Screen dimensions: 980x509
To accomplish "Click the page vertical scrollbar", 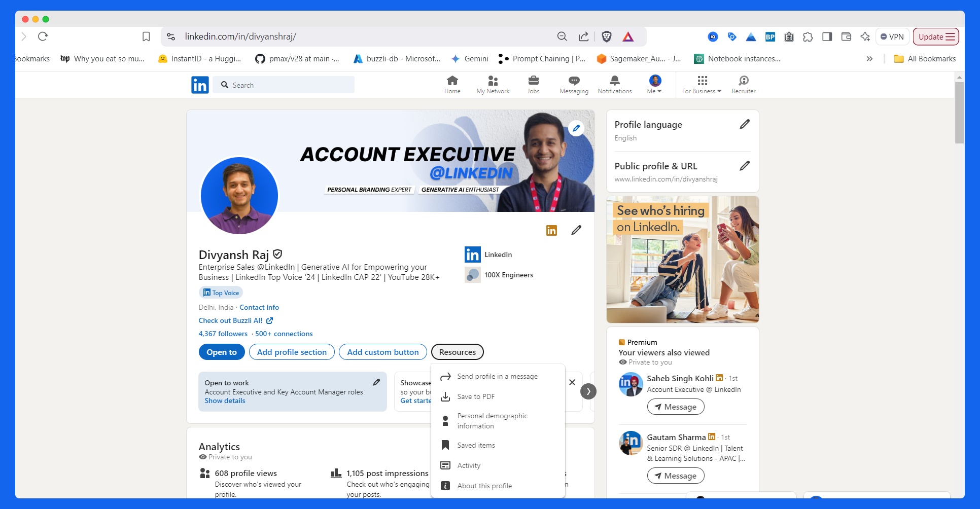I will point(959,113).
